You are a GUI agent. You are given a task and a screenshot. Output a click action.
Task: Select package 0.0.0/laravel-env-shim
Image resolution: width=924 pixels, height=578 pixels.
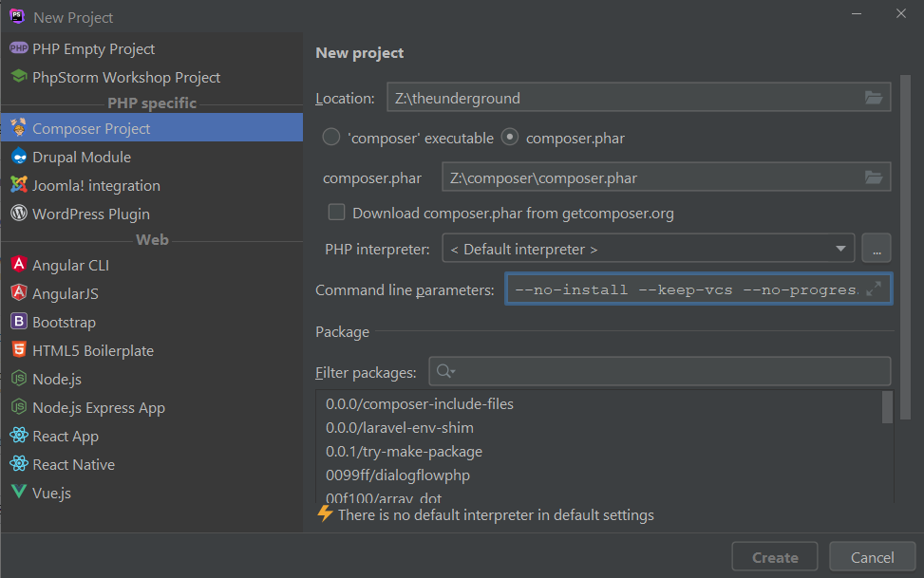[x=400, y=427]
